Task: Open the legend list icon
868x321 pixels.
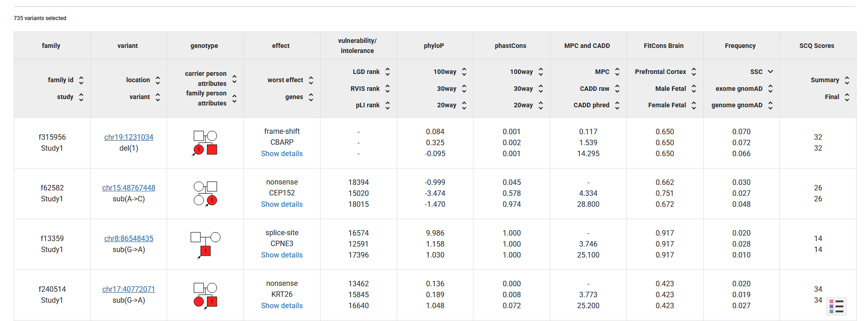Action: pos(836,306)
